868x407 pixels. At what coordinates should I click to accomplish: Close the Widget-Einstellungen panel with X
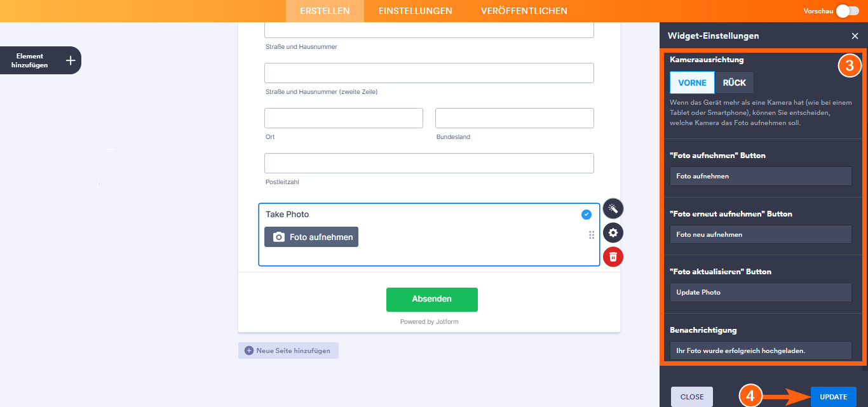pos(855,36)
